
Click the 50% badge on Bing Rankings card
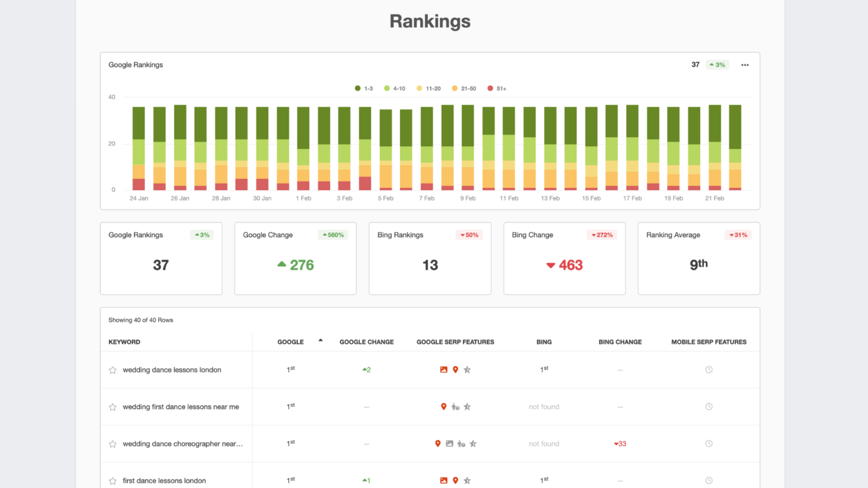click(x=470, y=235)
